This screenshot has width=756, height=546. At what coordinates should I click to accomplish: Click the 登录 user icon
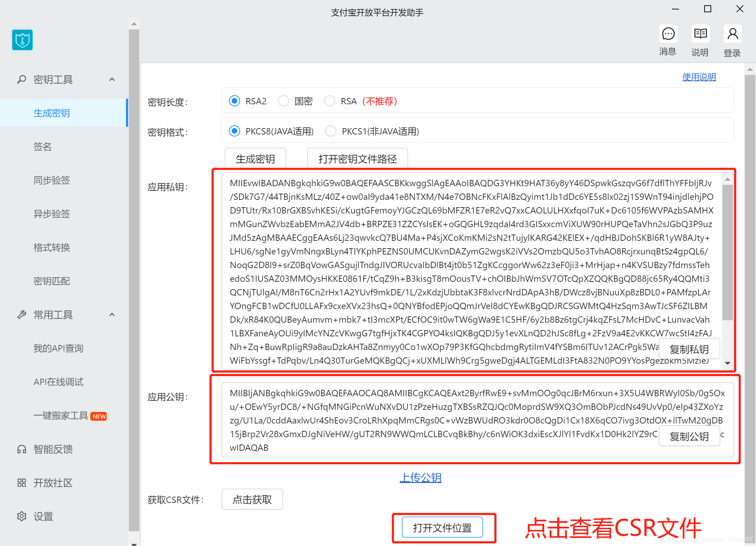(732, 34)
